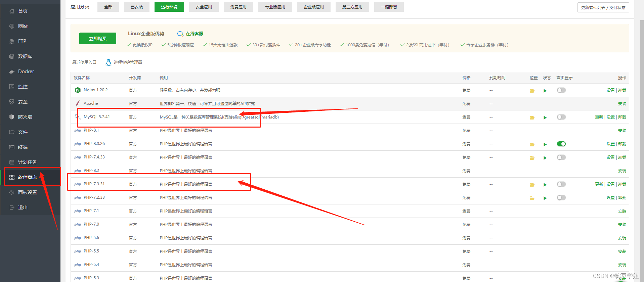Click the PHP-5.5 software name

[91, 251]
